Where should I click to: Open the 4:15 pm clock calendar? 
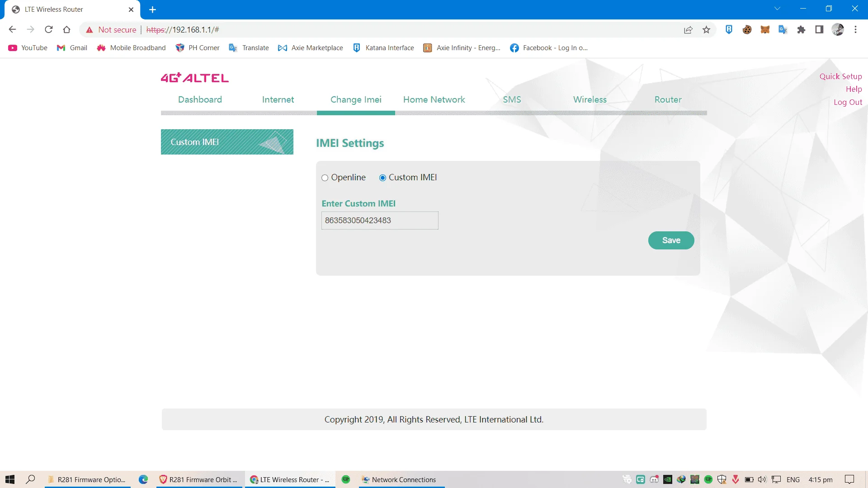click(821, 479)
